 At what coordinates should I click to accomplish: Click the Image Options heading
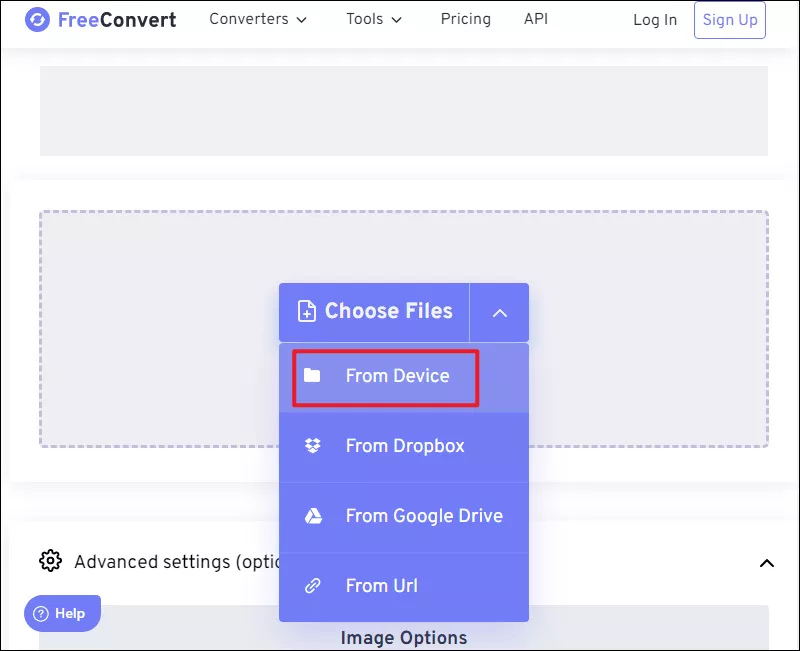pos(404,638)
